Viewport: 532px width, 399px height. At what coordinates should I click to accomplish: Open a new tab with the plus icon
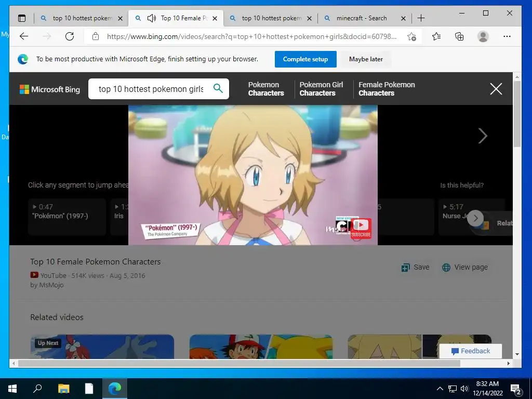(x=421, y=18)
